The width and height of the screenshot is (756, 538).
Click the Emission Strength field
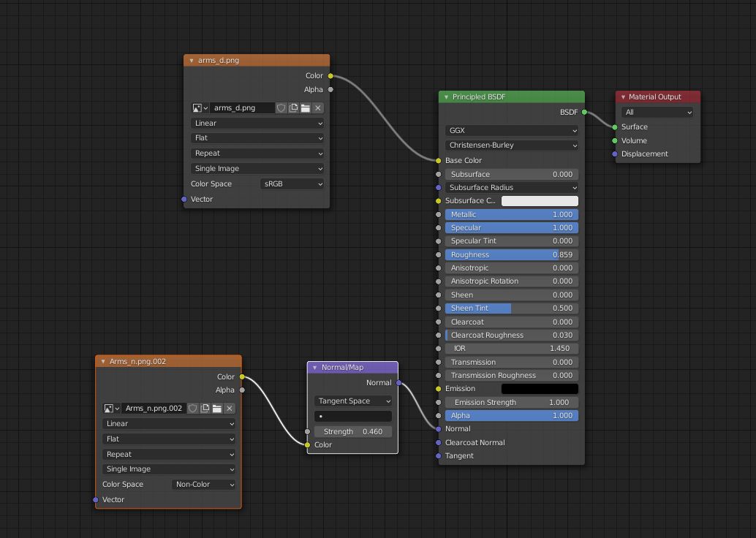coord(512,403)
